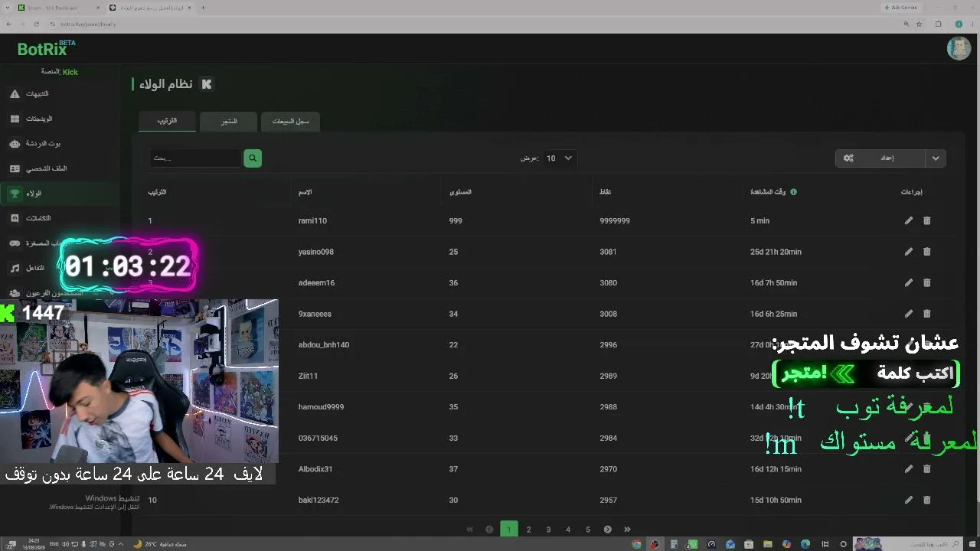
Task: Click the green search magnifier button
Action: pyautogui.click(x=253, y=158)
